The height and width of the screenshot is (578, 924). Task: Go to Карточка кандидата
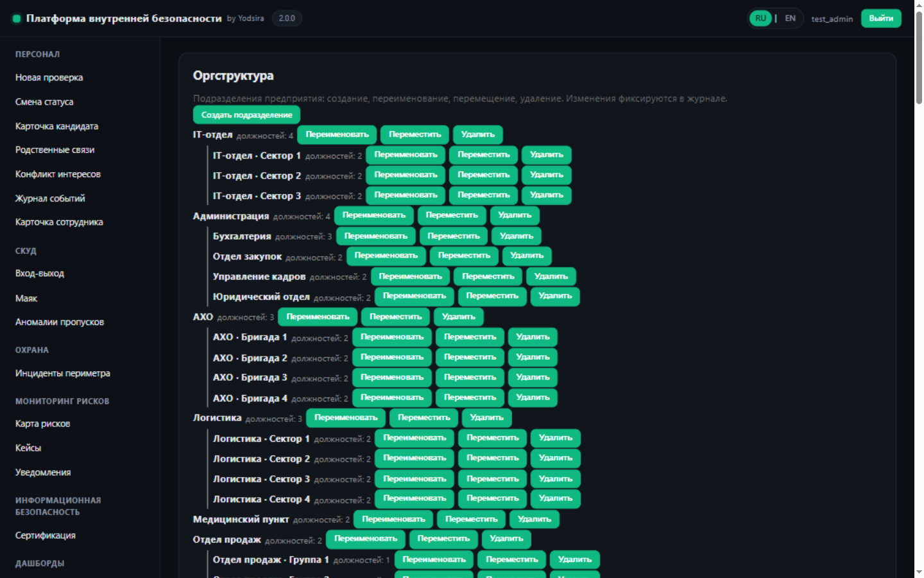[56, 127]
